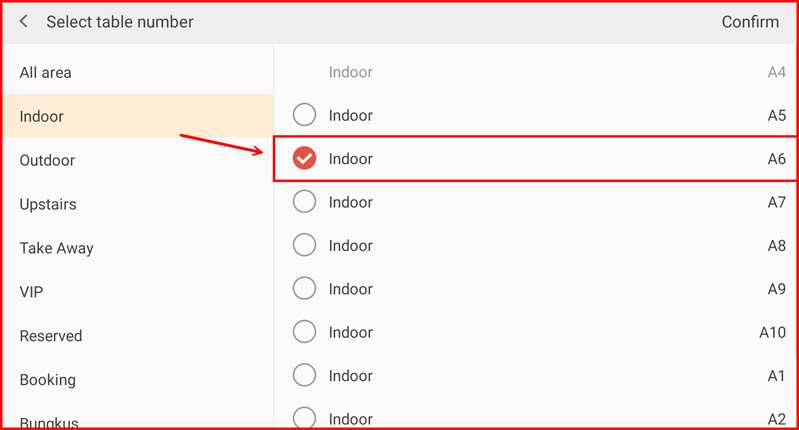Switch to the Indoor area
Screen dimensions: 799x430
pyautogui.click(x=42, y=117)
